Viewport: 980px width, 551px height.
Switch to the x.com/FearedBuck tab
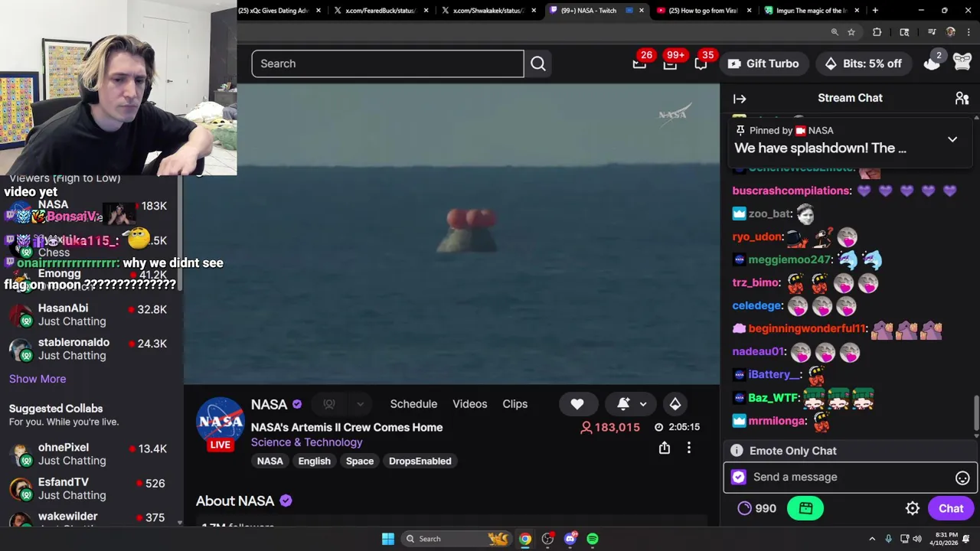[x=380, y=11]
